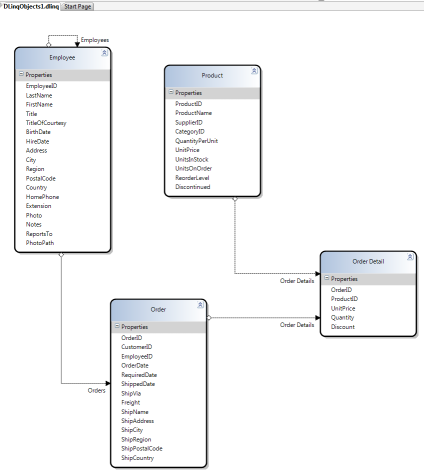Image resolution: width=424 pixels, height=473 pixels.
Task: Select the Employees self-association label
Action: (x=95, y=40)
